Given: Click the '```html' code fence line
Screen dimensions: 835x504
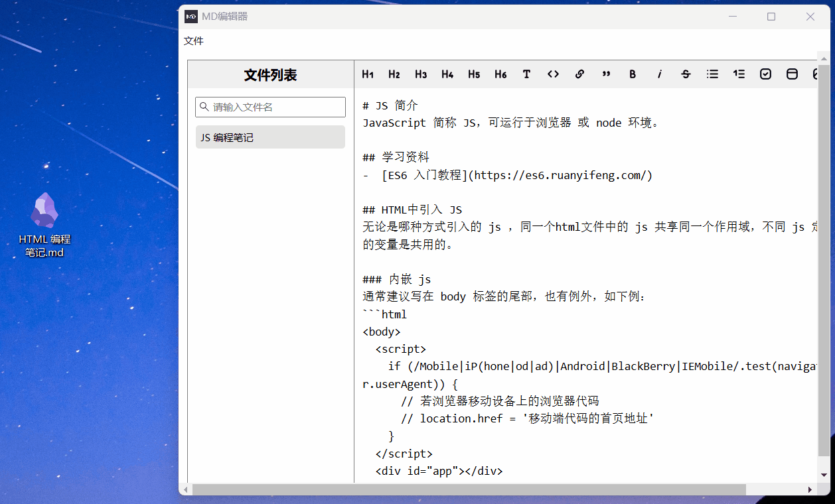Looking at the screenshot, I should 384,314.
